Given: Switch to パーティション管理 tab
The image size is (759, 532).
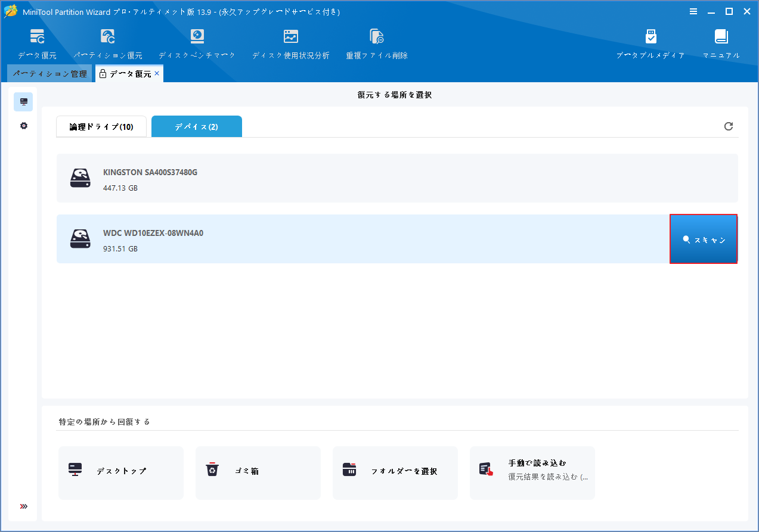Looking at the screenshot, I should click(x=50, y=74).
